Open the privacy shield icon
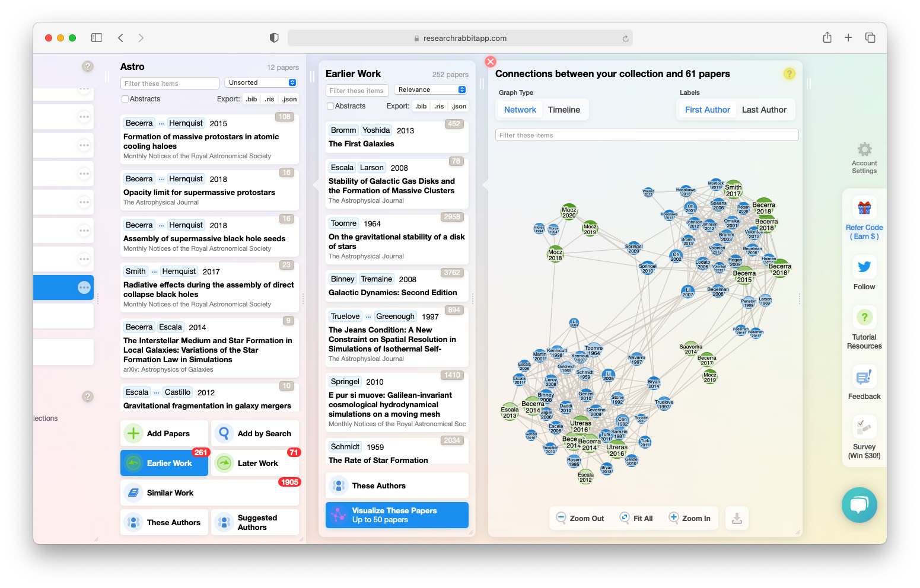The width and height of the screenshot is (920, 588). click(274, 38)
